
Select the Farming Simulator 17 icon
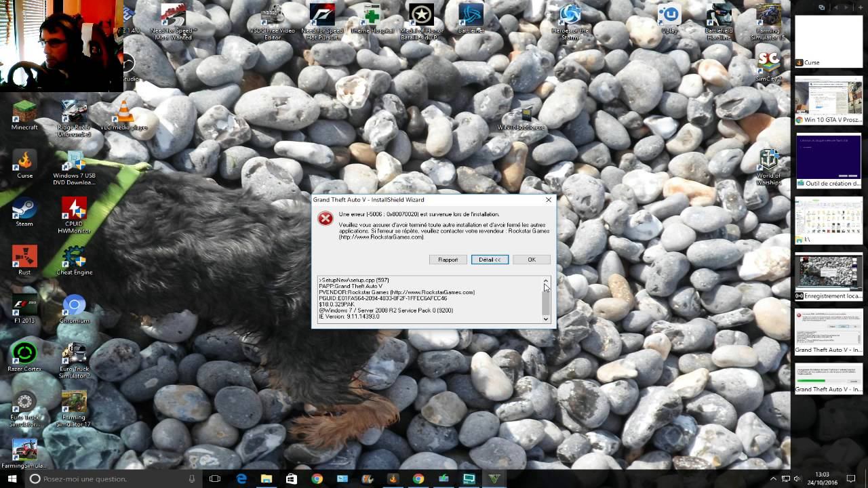(x=74, y=409)
